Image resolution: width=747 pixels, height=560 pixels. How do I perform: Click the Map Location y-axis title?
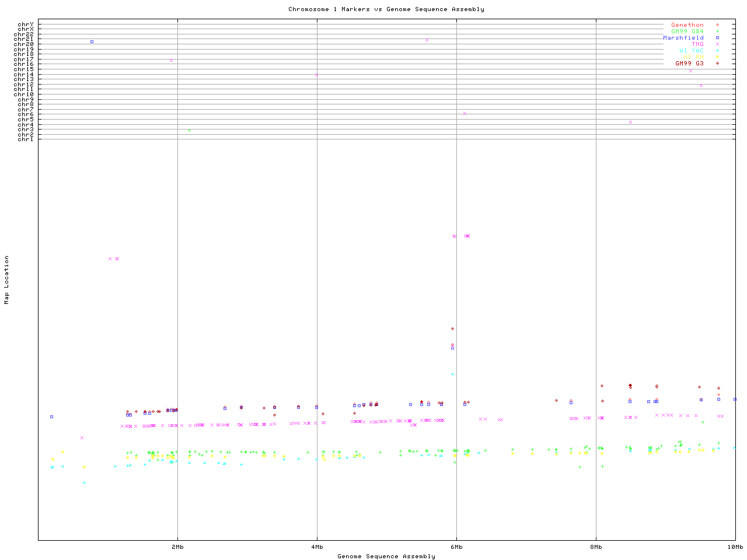click(7, 280)
